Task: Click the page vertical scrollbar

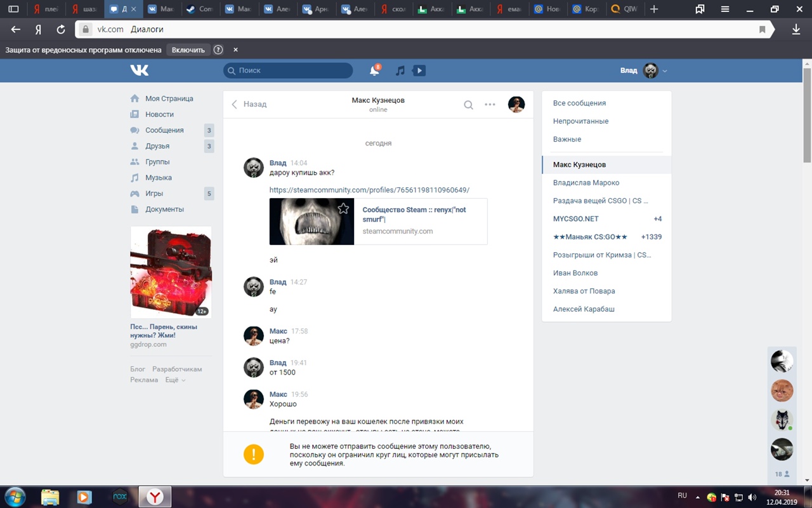Action: 807,114
